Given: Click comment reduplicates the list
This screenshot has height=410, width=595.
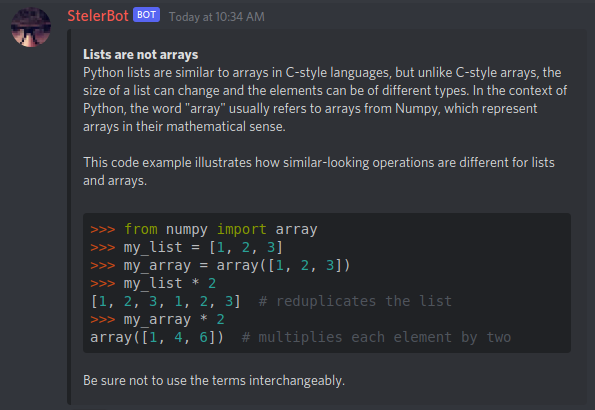Looking at the screenshot, I should 355,301.
